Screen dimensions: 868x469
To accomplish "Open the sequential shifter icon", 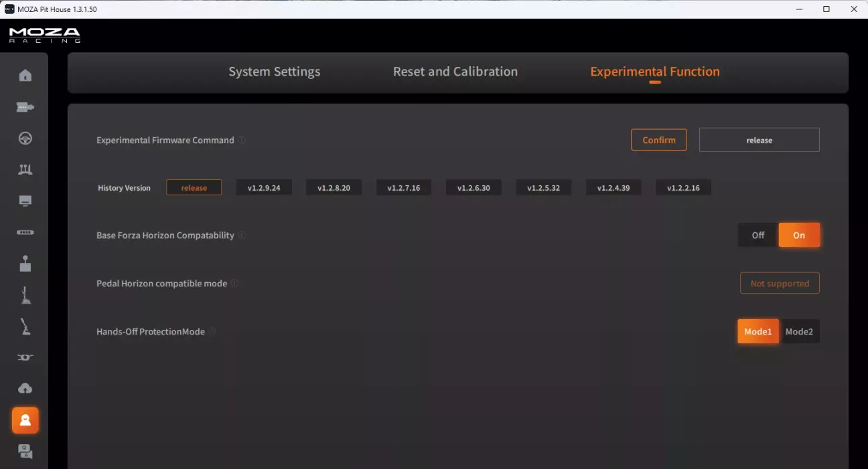I will (25, 295).
